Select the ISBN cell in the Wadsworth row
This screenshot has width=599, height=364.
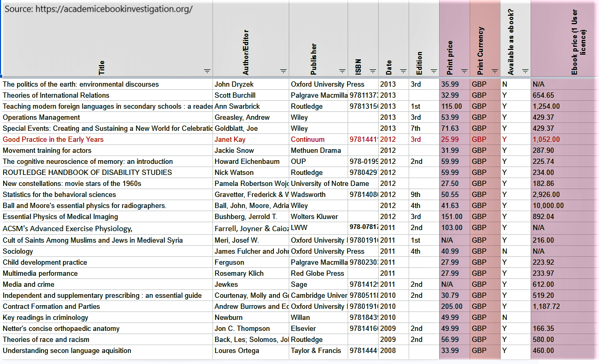[363, 194]
